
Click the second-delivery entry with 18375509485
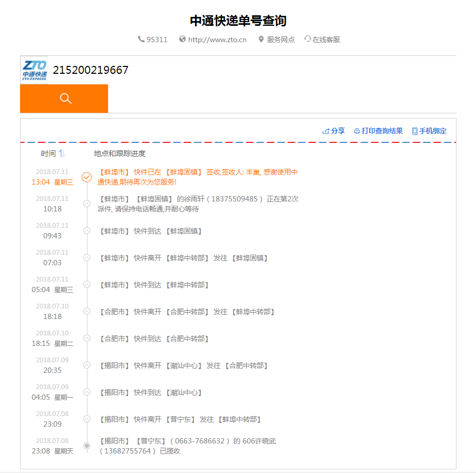[198, 204]
